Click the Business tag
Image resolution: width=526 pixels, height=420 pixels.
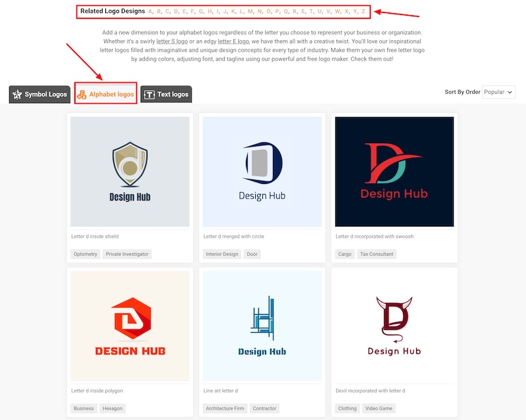click(84, 408)
